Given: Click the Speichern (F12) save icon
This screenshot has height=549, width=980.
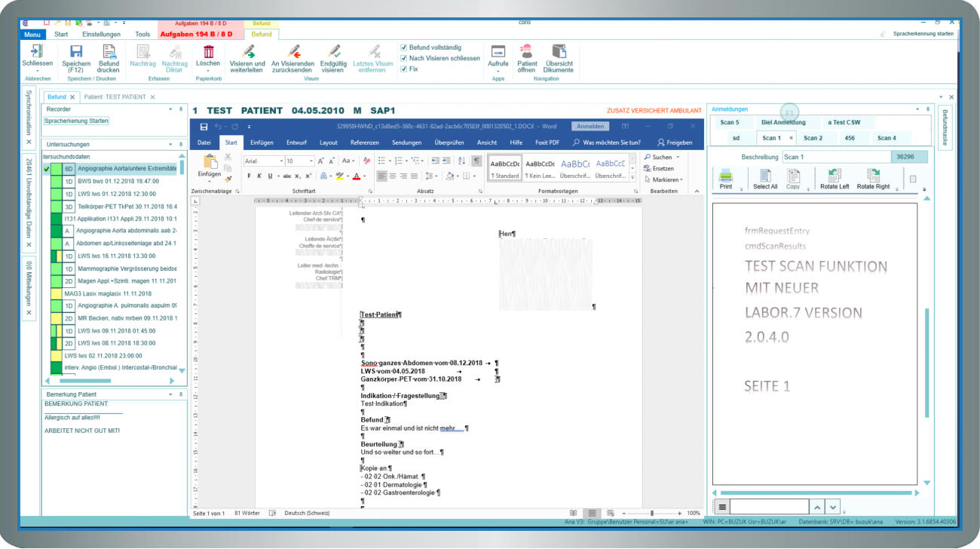Looking at the screenshot, I should pos(76,51).
